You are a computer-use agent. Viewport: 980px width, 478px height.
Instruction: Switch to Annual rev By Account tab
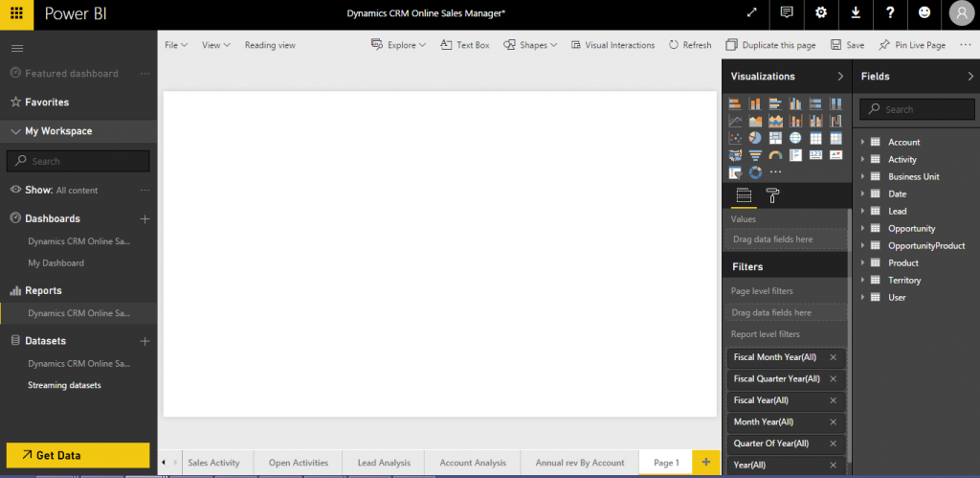pos(579,463)
